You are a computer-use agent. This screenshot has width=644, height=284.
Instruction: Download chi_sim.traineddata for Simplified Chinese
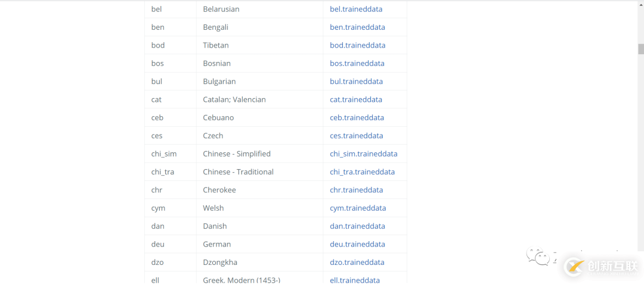[x=363, y=154]
